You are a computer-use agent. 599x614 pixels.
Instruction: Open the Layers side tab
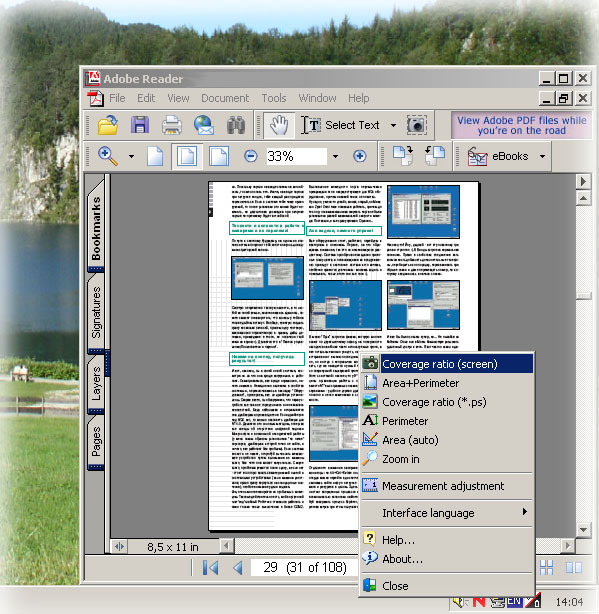[x=96, y=384]
